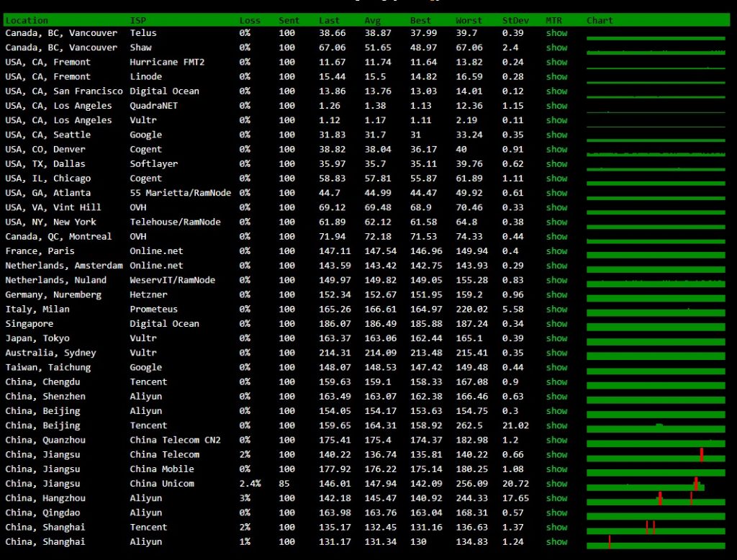Open 'show' link for Tencent Shanghai

(x=556, y=528)
